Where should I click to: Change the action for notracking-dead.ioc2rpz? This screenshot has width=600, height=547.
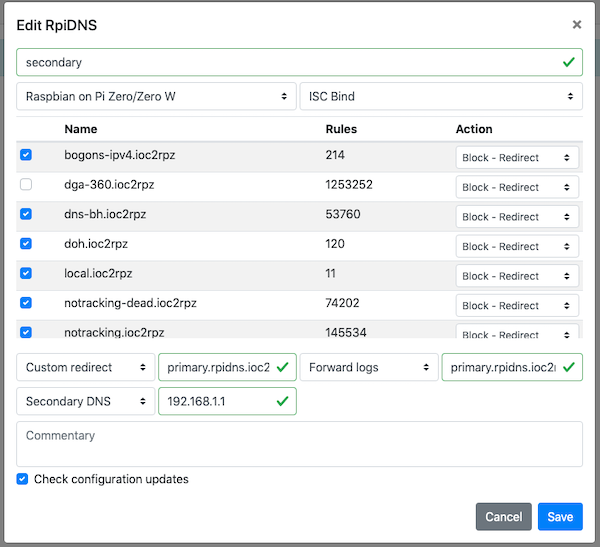tap(517, 305)
